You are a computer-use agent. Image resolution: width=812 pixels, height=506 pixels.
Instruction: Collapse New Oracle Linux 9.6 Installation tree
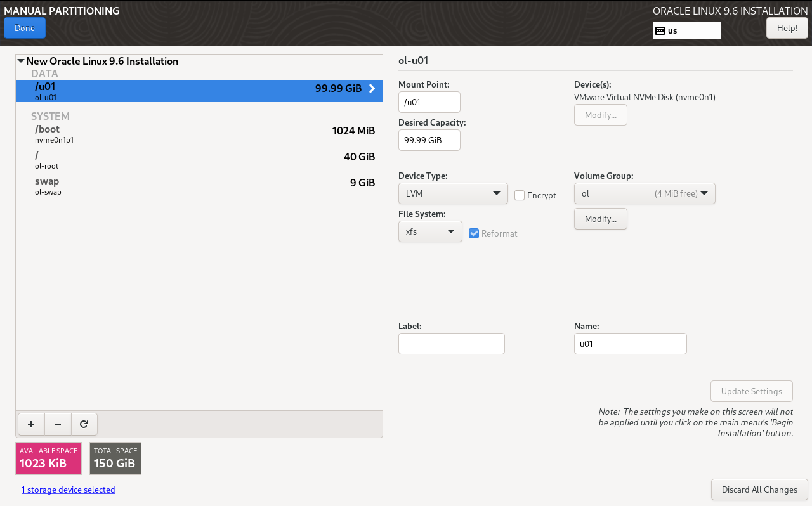coord(21,62)
